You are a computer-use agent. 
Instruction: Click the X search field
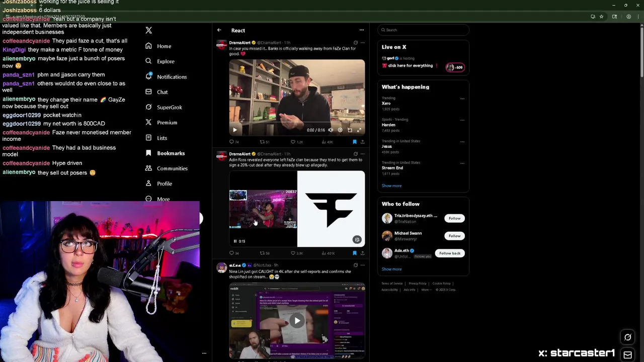tap(423, 30)
